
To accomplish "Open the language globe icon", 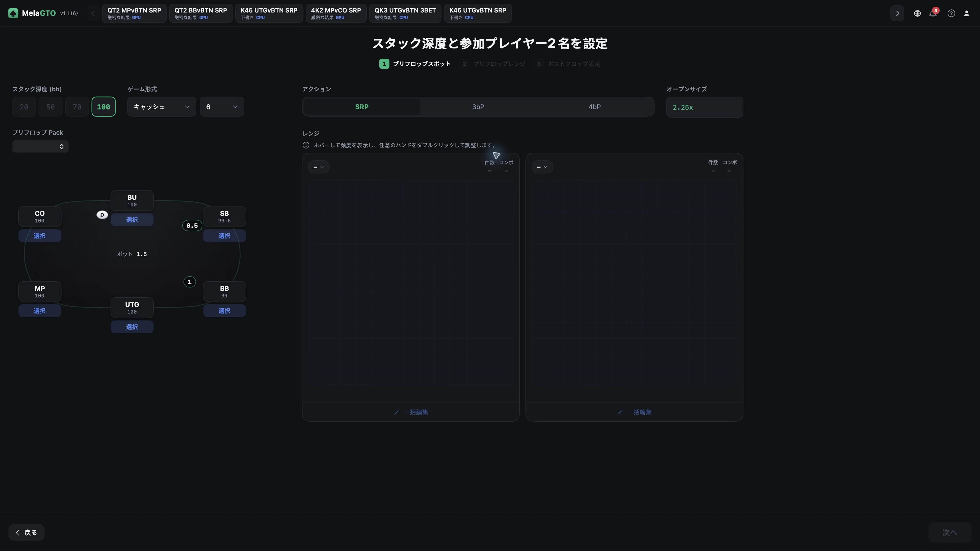I will coord(917,13).
